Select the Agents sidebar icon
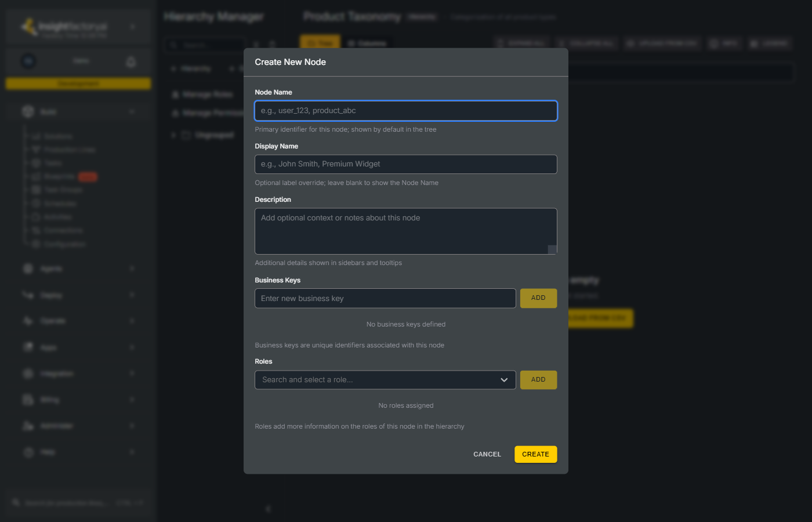The image size is (812, 522). (27, 269)
